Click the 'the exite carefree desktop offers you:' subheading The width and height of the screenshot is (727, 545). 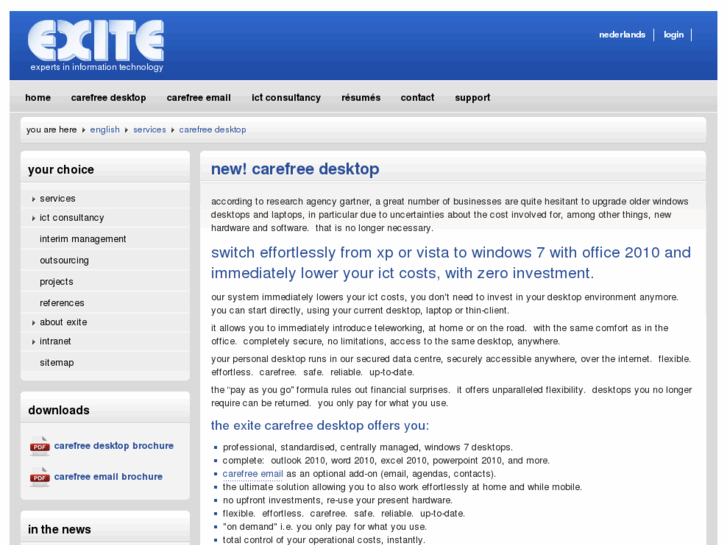click(320, 426)
